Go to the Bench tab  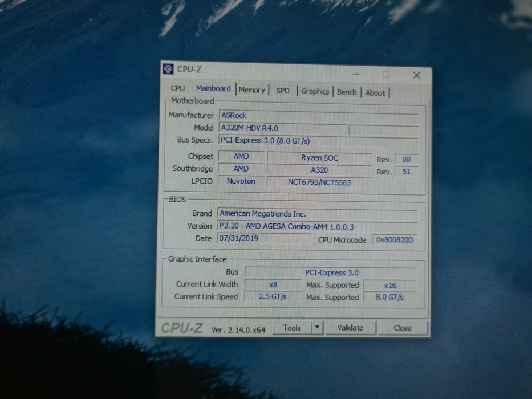click(x=347, y=92)
